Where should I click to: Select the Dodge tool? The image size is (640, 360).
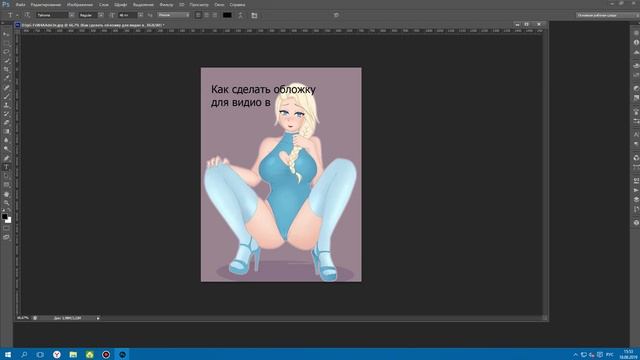coord(6,149)
